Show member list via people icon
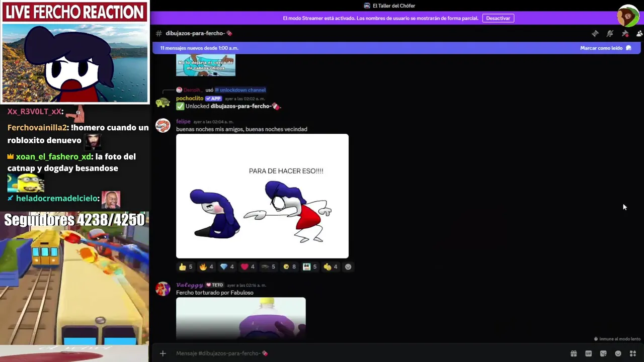This screenshot has width=644, height=362. (639, 33)
